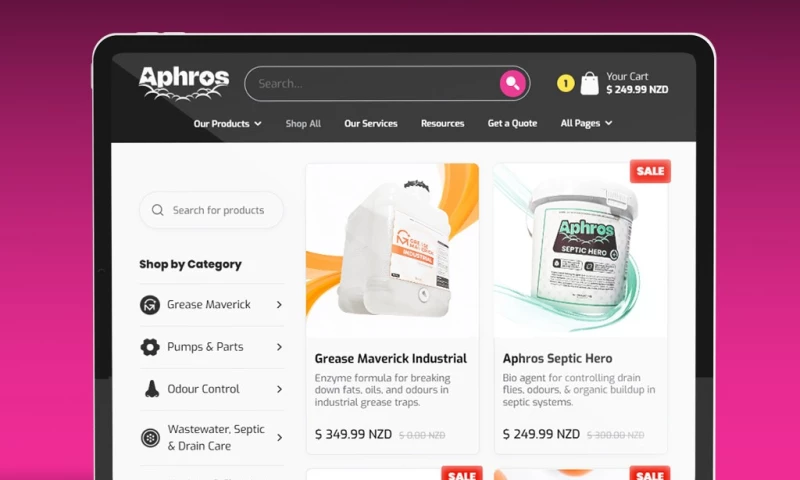Expand the Odour Control category chevron
Image resolution: width=800 pixels, height=480 pixels.
click(x=279, y=389)
